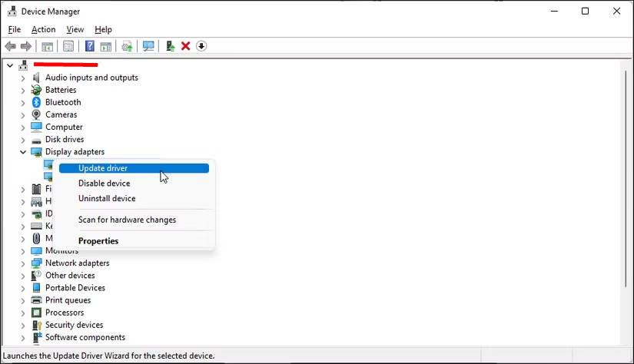Select the Software components tree item
The width and height of the screenshot is (634, 364).
(x=85, y=337)
